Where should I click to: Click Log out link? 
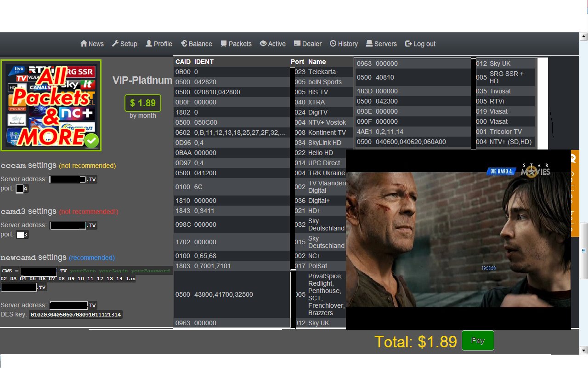420,44
